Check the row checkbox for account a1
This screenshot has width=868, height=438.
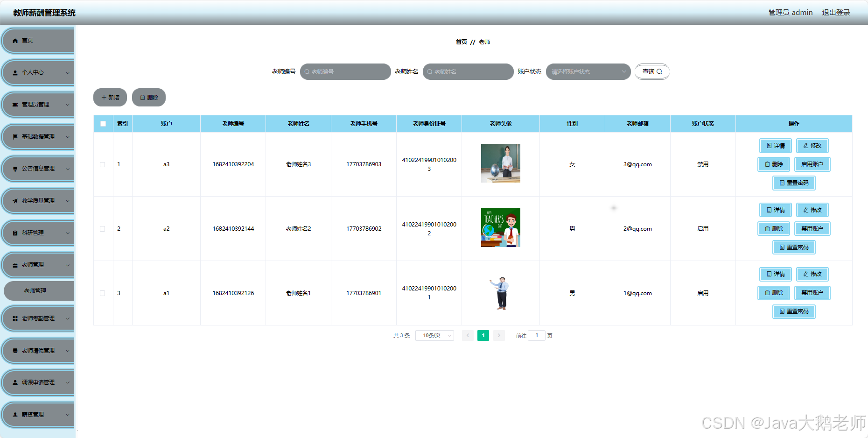(102, 293)
